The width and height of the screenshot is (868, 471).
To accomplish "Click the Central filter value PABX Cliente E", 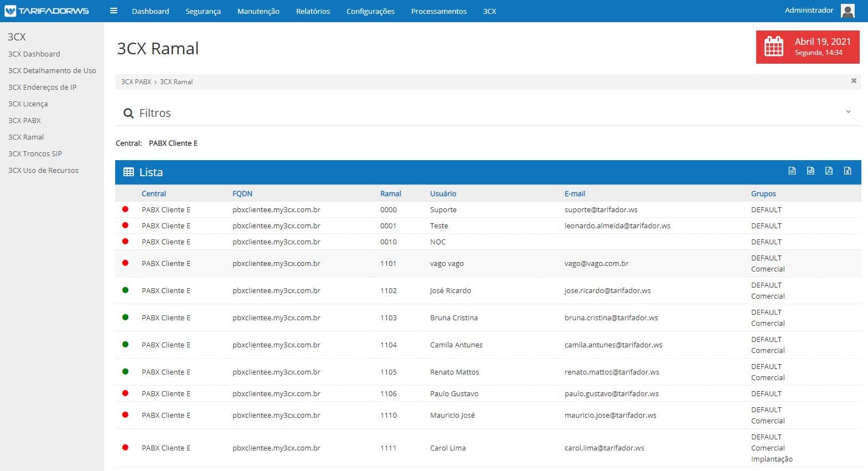I will click(173, 143).
